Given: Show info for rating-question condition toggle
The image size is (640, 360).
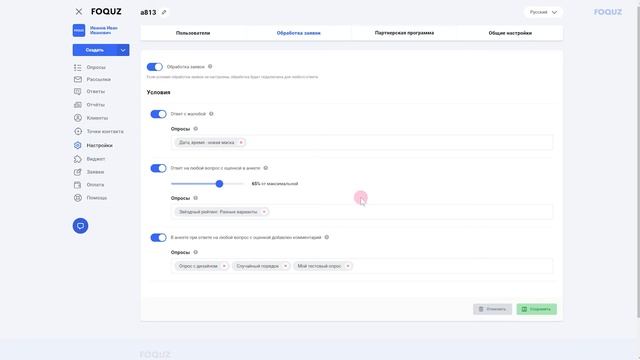Looking at the screenshot, I should point(266,168).
